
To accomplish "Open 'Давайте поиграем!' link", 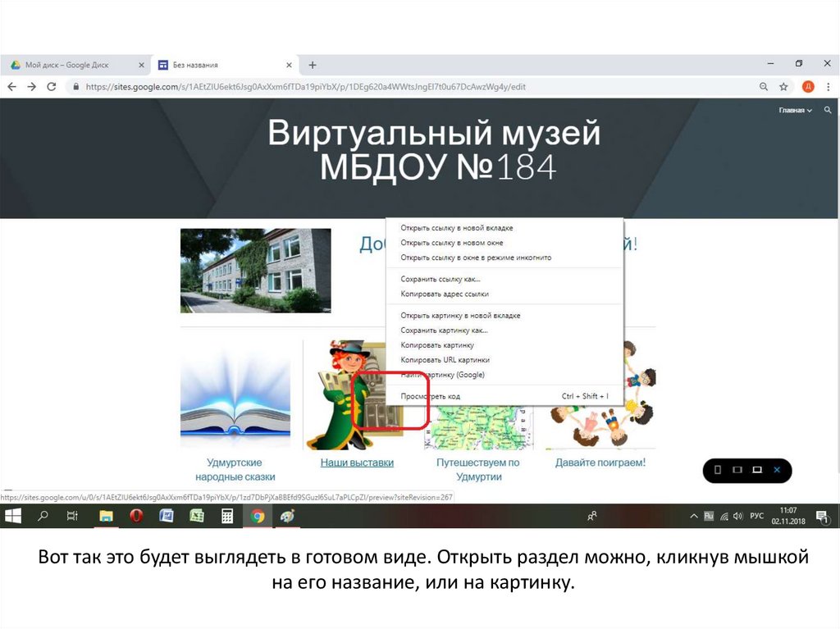I will [600, 463].
